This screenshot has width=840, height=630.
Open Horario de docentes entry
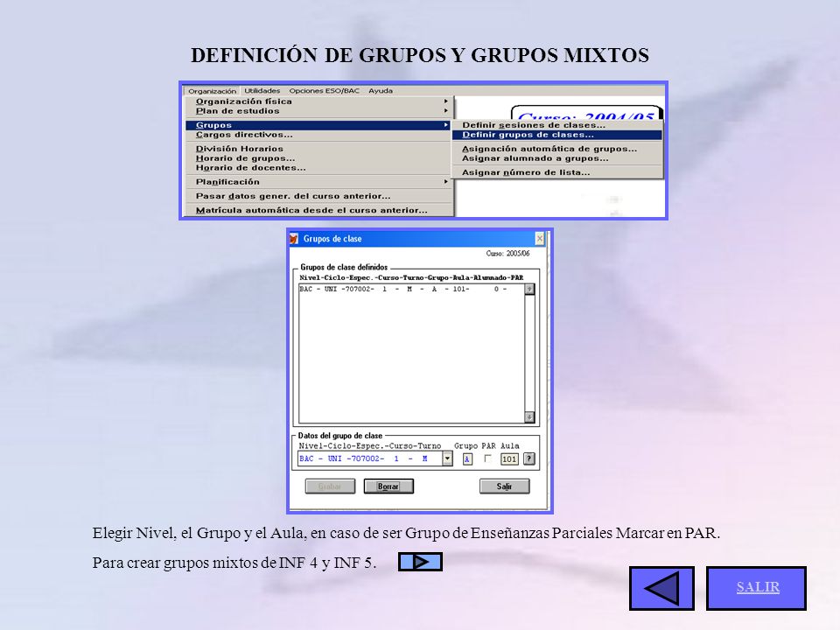click(319, 168)
